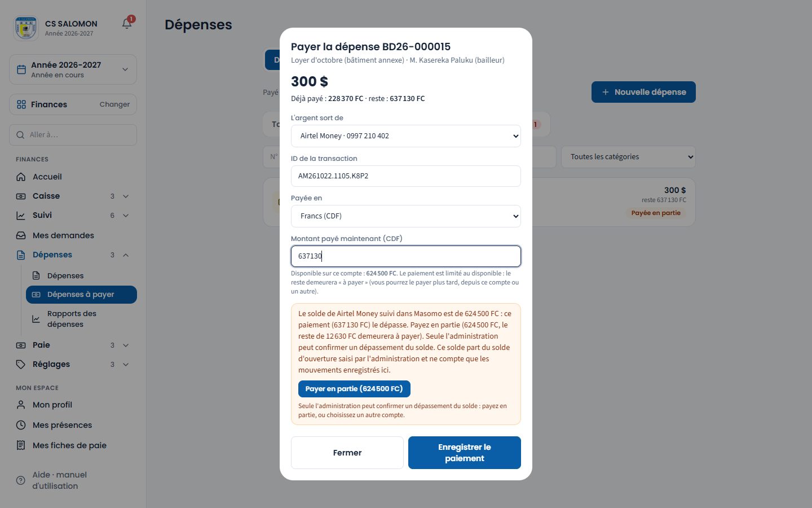Click the calendar icon beside Année 2026-2027
This screenshot has height=508, width=812.
tap(21, 69)
